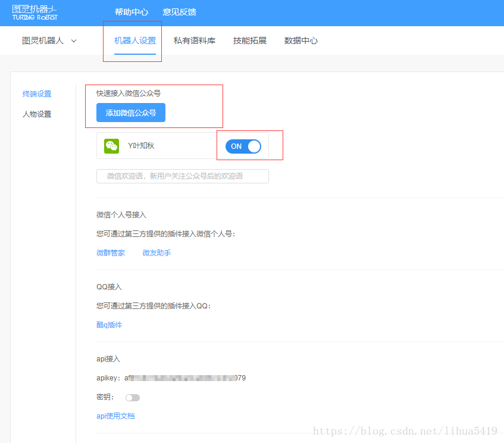Image resolution: width=504 pixels, height=443 pixels.
Task: Select 终端设置 in the left sidebar
Action: (x=37, y=94)
